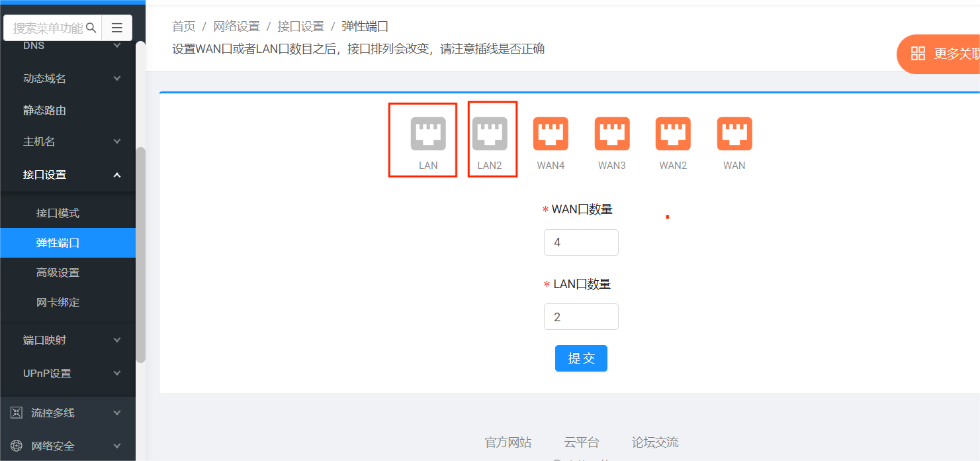Click the WAN3 port icon
The height and width of the screenshot is (461, 980).
(x=611, y=133)
